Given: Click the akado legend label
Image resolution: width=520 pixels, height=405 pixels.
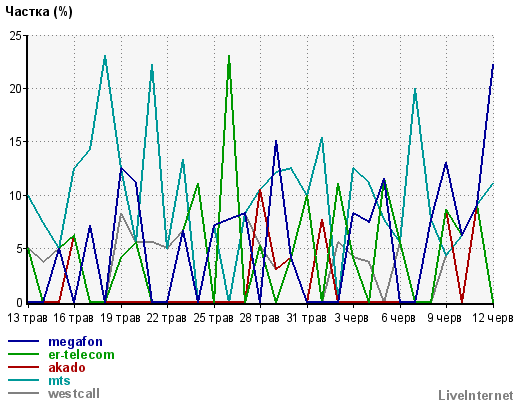Looking at the screenshot, I should (67, 367).
